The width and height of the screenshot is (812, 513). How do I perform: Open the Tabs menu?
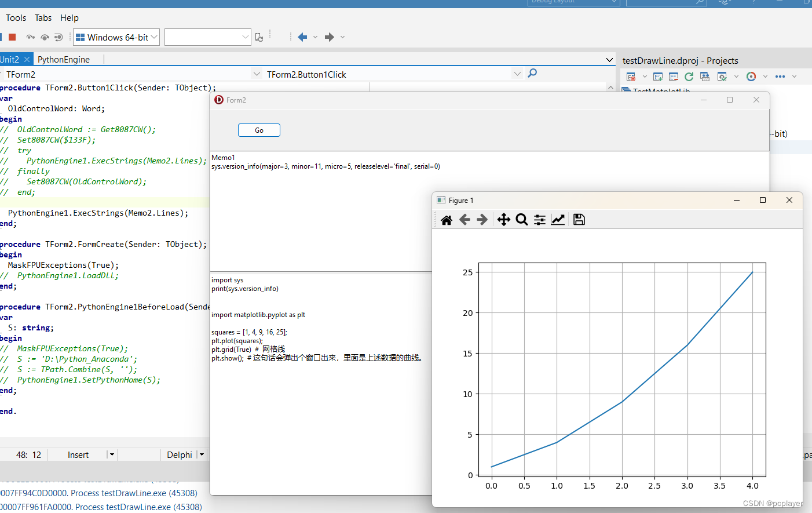(x=43, y=18)
